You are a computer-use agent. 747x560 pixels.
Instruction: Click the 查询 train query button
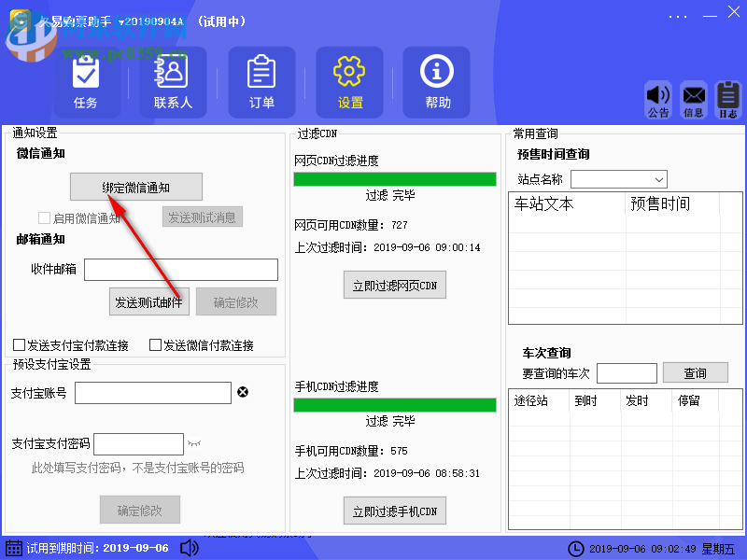coord(695,372)
